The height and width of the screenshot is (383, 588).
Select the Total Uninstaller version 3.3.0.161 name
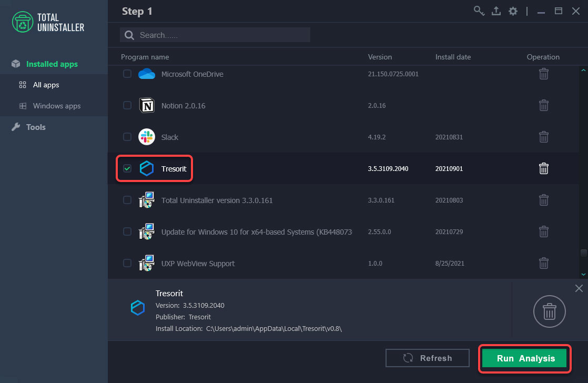(x=217, y=200)
